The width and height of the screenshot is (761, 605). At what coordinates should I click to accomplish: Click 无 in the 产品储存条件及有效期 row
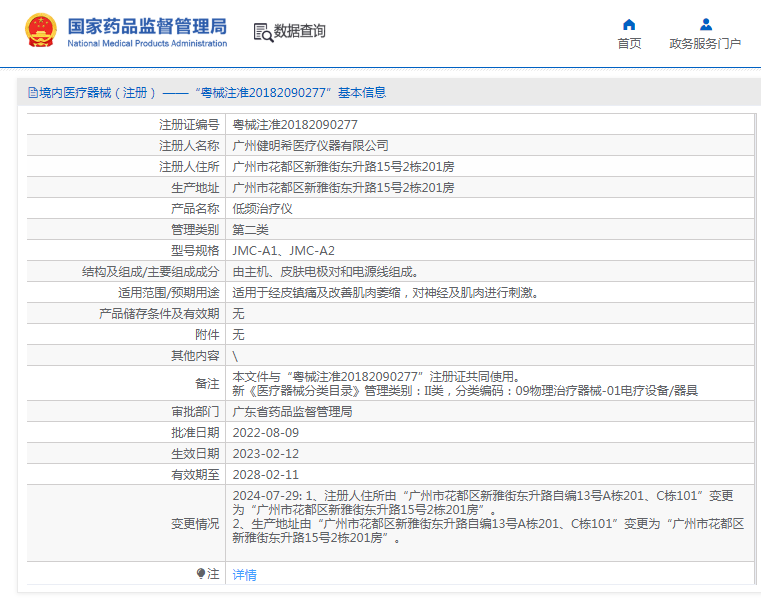[238, 313]
